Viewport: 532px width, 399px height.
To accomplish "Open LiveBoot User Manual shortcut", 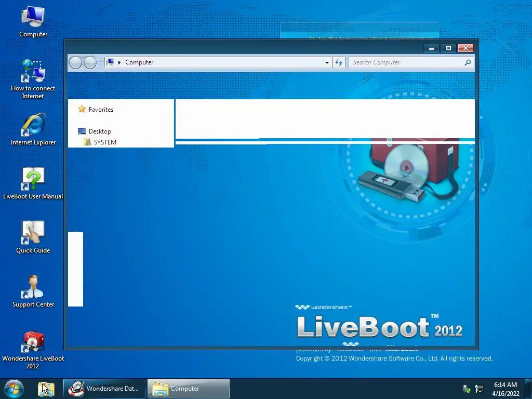I will [x=33, y=183].
